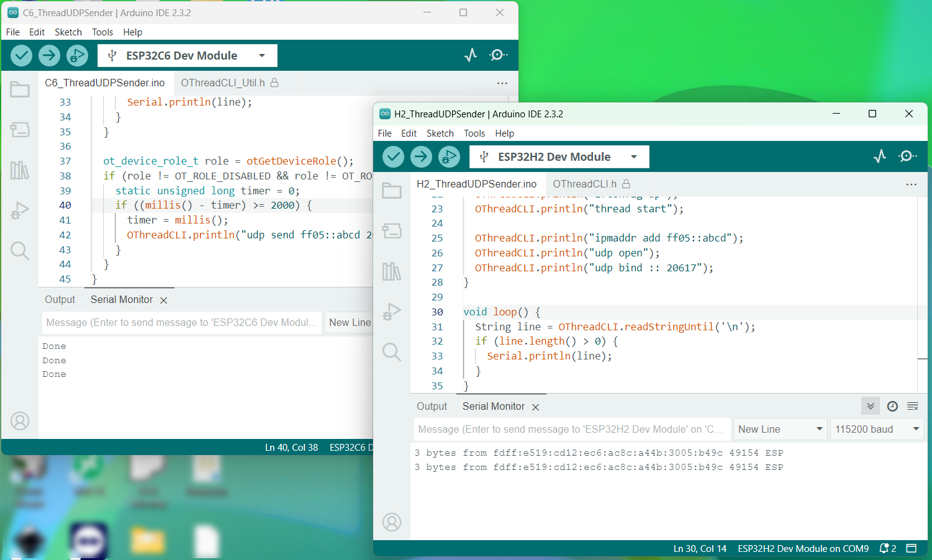
Task: Open Library Manager in the C6 sidebar
Action: (19, 170)
